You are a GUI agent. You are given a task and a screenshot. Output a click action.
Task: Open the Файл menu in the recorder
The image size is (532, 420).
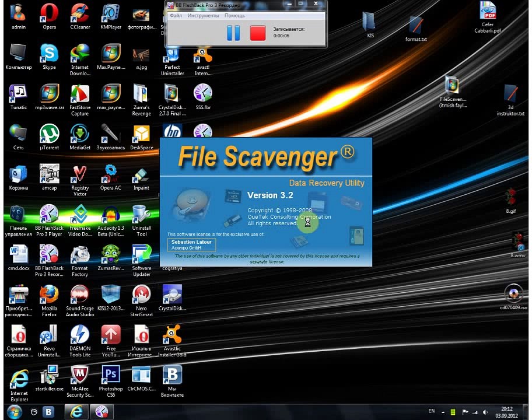click(x=176, y=16)
